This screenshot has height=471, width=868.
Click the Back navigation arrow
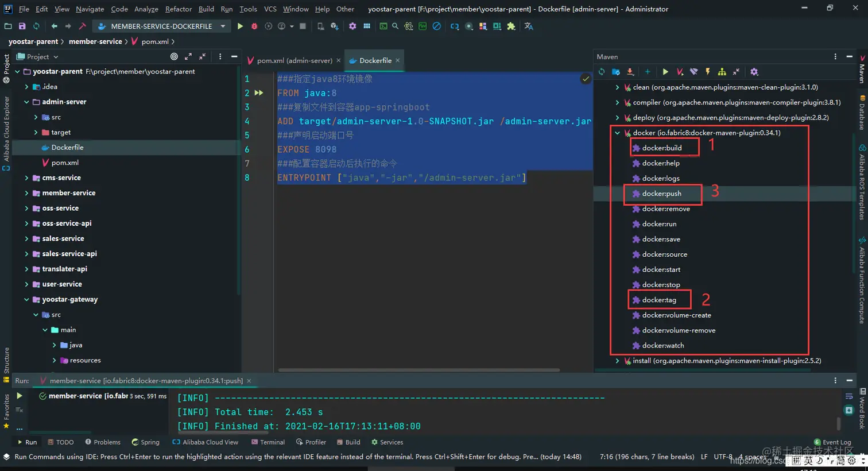[54, 26]
